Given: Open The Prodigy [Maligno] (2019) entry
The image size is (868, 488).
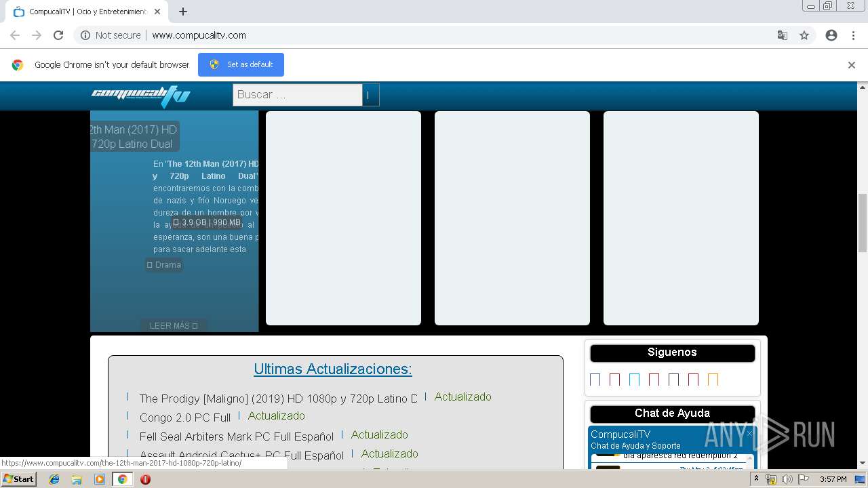Looking at the screenshot, I should pos(278,399).
